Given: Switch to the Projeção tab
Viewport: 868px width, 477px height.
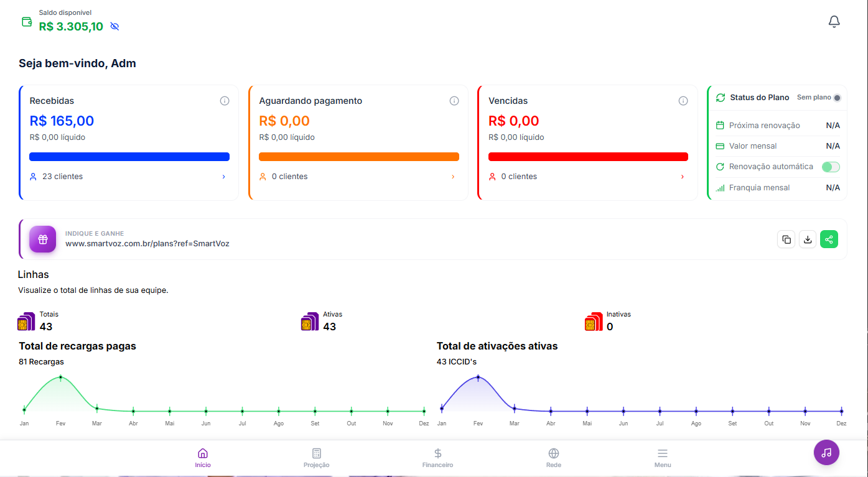Looking at the screenshot, I should click(316, 458).
